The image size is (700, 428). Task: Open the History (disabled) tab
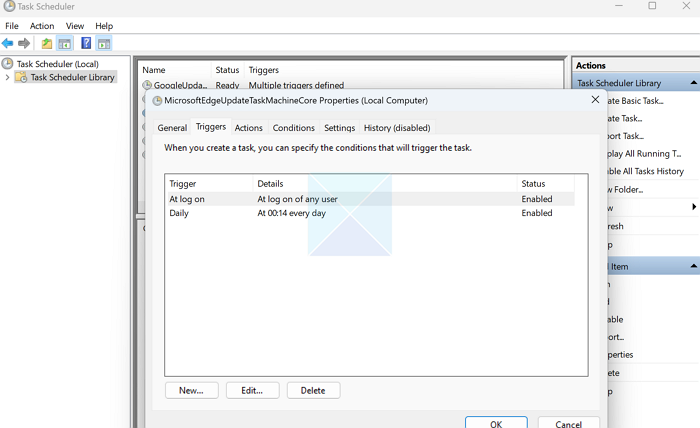click(x=397, y=128)
